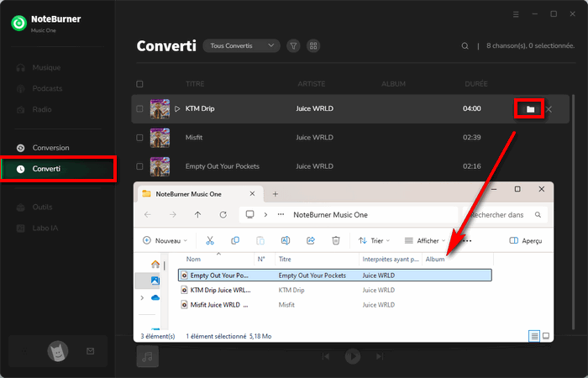Open the mail envelope icon
The image size is (588, 378).
click(91, 351)
